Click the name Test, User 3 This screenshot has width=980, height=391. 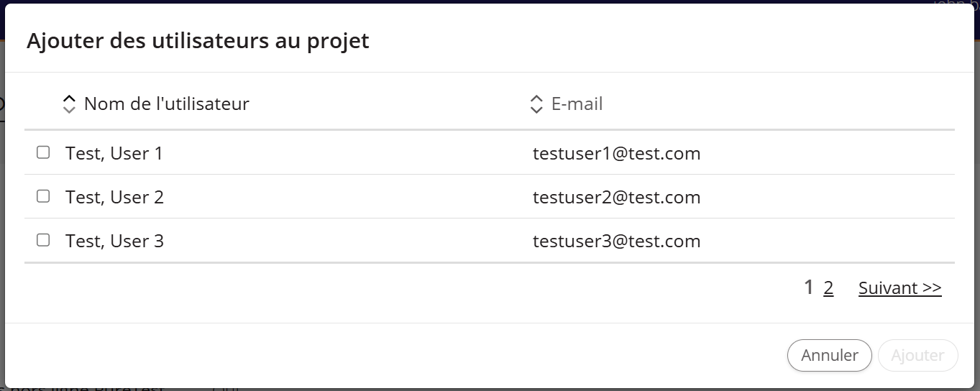point(114,241)
